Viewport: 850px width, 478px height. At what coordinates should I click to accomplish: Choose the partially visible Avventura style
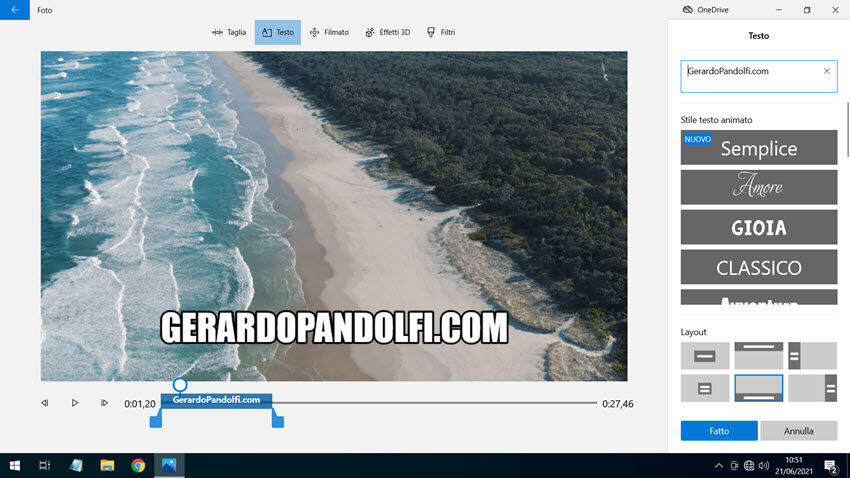759,297
